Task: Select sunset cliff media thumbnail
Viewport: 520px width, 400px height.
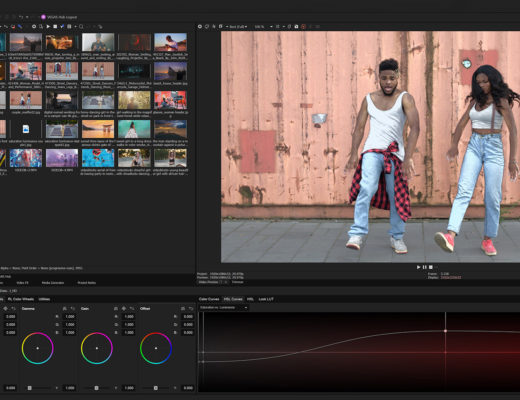Action: point(26,42)
